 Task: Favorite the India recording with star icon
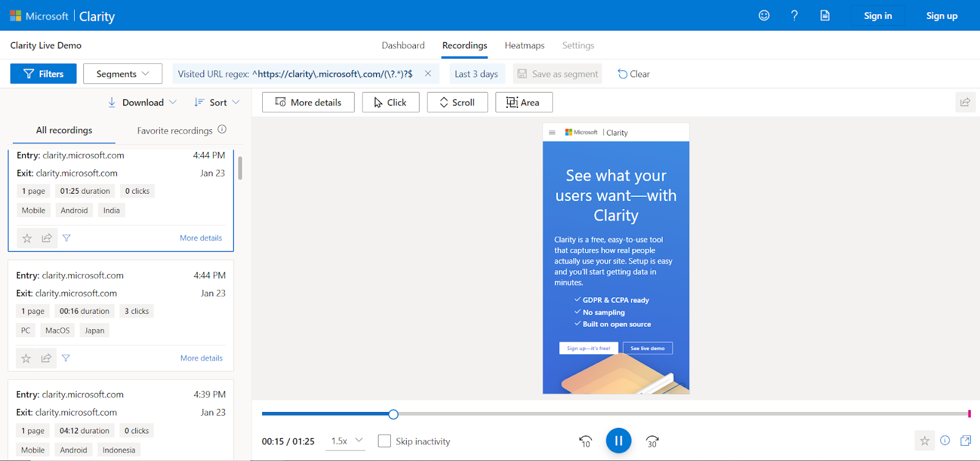[27, 238]
